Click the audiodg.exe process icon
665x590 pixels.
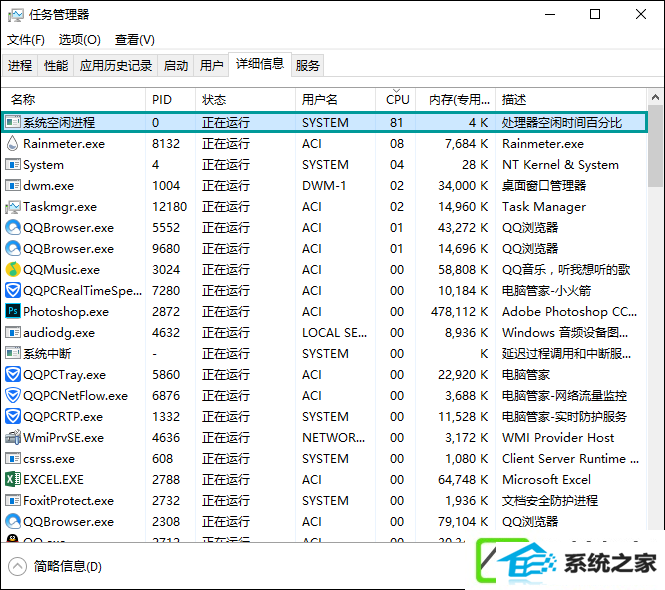(x=13, y=333)
